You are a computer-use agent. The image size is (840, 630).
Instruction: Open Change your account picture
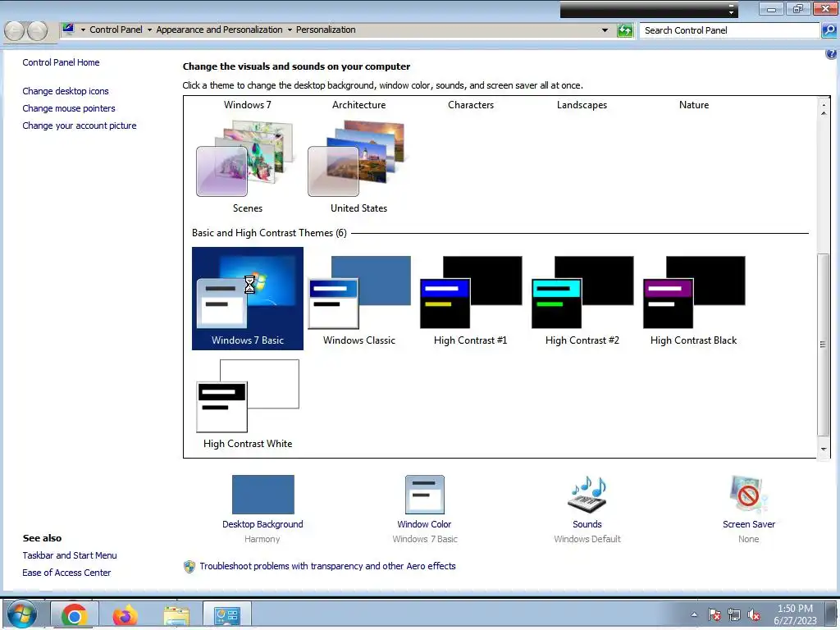click(x=80, y=126)
